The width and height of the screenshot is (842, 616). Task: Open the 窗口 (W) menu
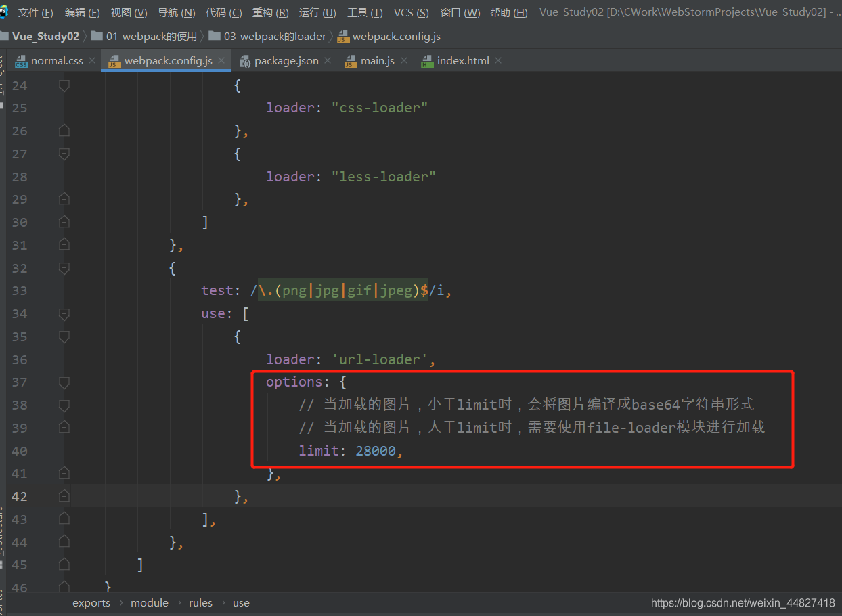(x=460, y=13)
